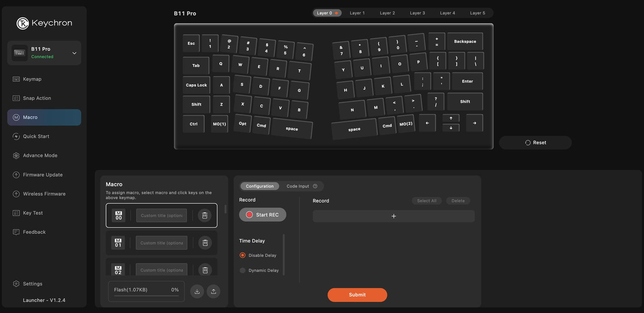Reset the keyboard layout with Reset
This screenshot has height=313, width=644.
535,143
